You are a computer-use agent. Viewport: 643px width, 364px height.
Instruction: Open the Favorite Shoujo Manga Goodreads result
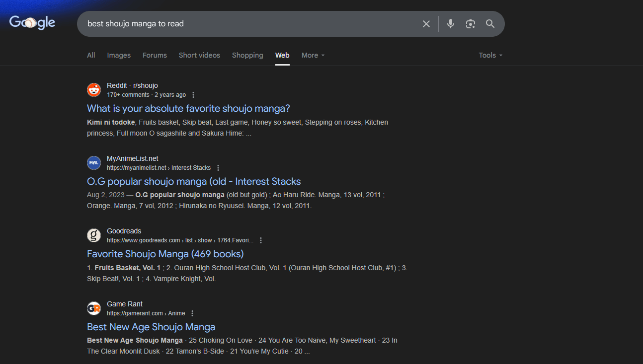(x=165, y=254)
